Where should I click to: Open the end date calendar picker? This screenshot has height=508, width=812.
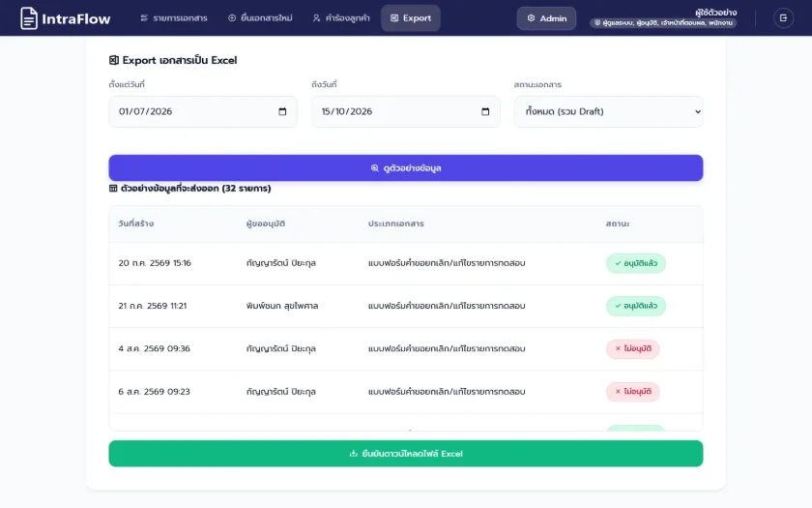click(x=485, y=111)
